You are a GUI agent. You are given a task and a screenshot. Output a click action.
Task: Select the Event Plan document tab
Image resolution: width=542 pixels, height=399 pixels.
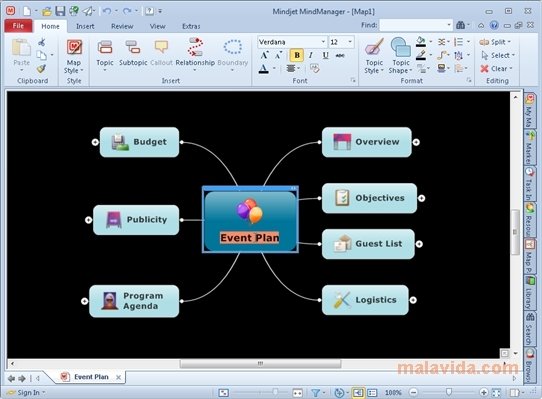pyautogui.click(x=91, y=377)
